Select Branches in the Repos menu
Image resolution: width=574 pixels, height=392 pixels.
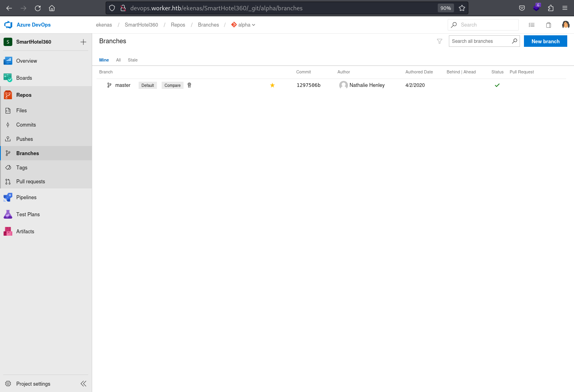pos(46,153)
